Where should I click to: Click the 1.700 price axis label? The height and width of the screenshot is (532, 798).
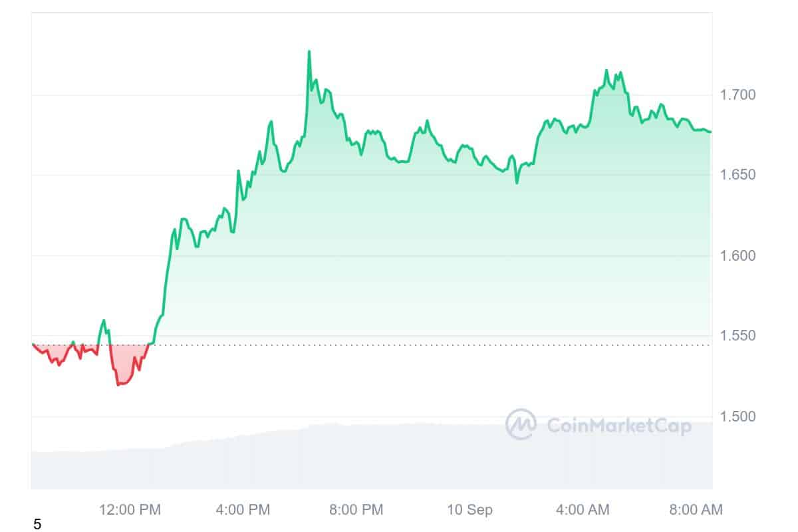[x=738, y=95]
